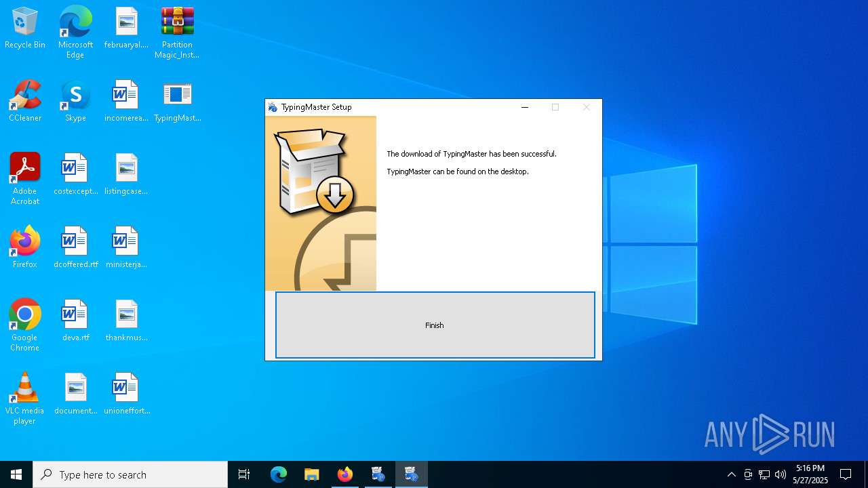Select the Microsoft Edge desktop shortcut
Screen dimensions: 868x488
click(x=75, y=32)
